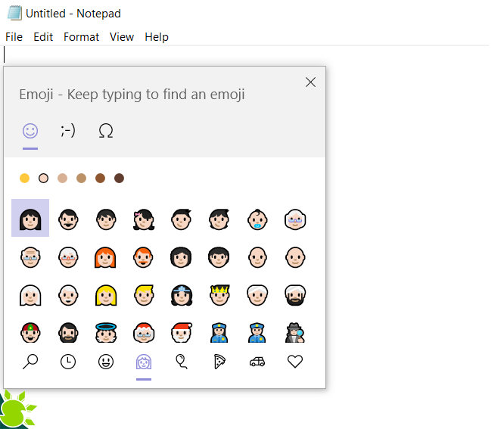The height and width of the screenshot is (429, 504).
Task: Pick the man with white turban emoji
Action: click(257, 295)
